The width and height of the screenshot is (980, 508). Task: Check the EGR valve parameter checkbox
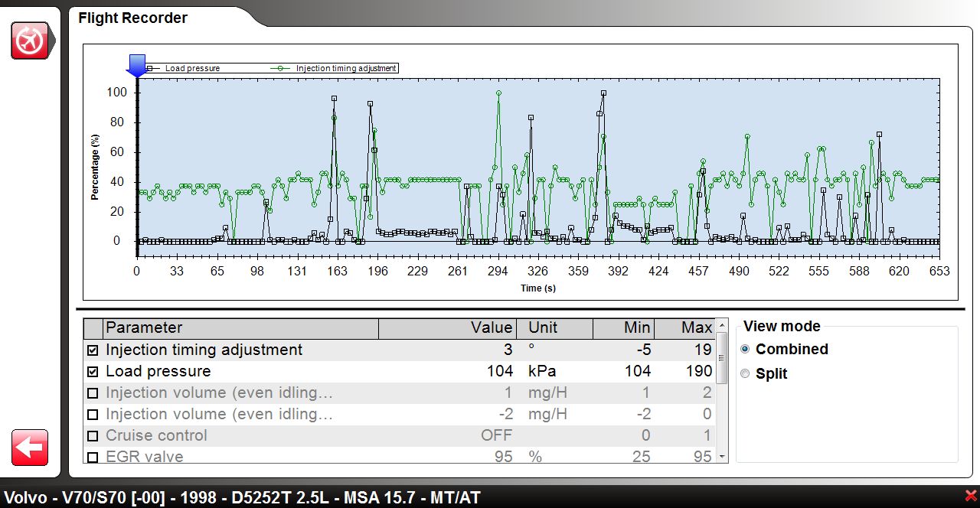(93, 458)
